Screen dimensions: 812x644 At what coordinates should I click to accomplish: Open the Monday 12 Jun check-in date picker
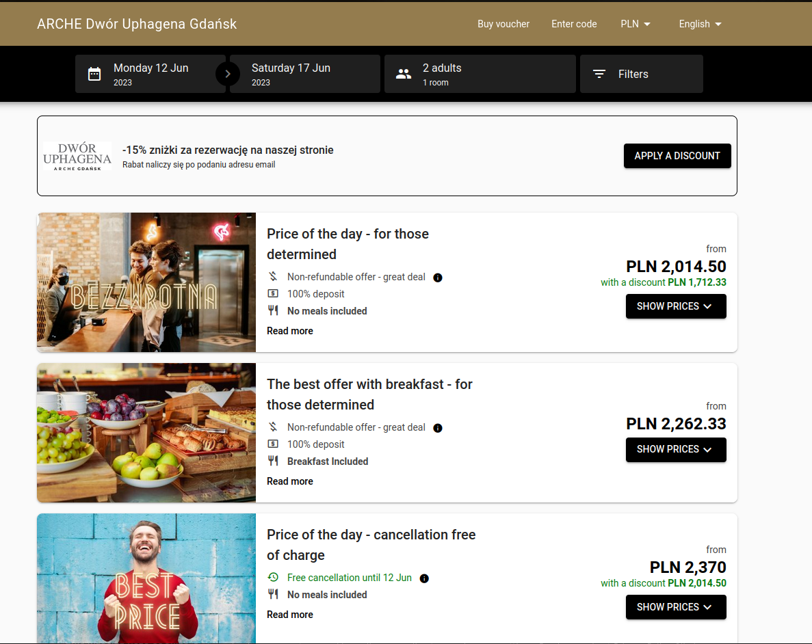click(150, 74)
